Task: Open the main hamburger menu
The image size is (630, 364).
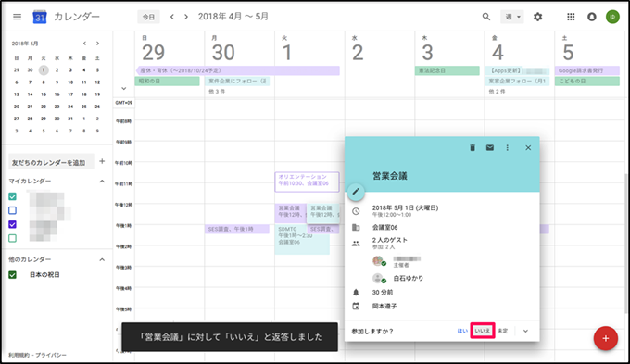Action: (17, 17)
